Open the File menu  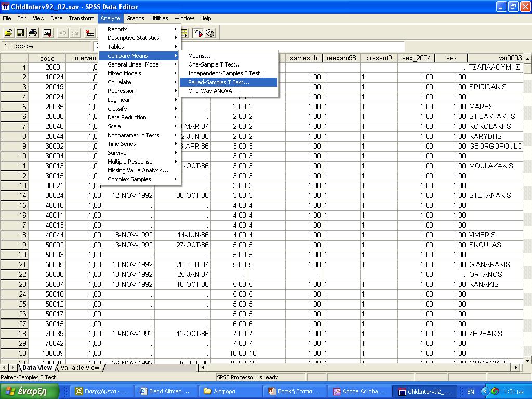pyautogui.click(x=7, y=18)
